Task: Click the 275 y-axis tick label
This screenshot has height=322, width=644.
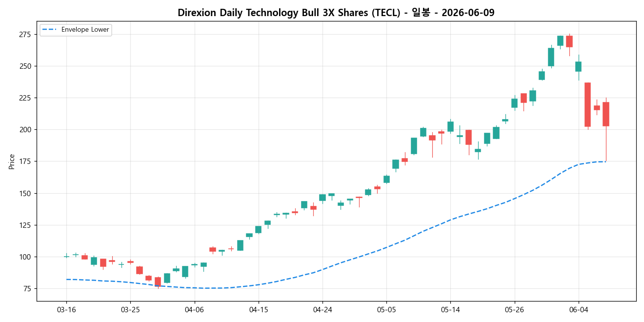Action: click(x=26, y=34)
